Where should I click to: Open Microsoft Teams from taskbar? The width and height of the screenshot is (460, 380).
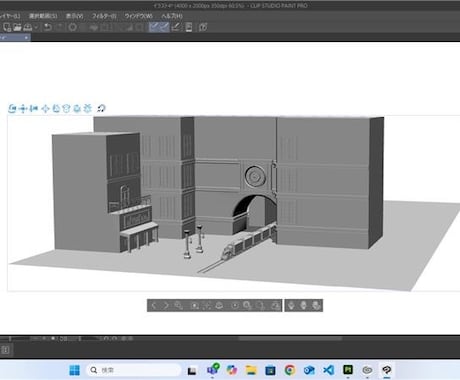(x=213, y=370)
